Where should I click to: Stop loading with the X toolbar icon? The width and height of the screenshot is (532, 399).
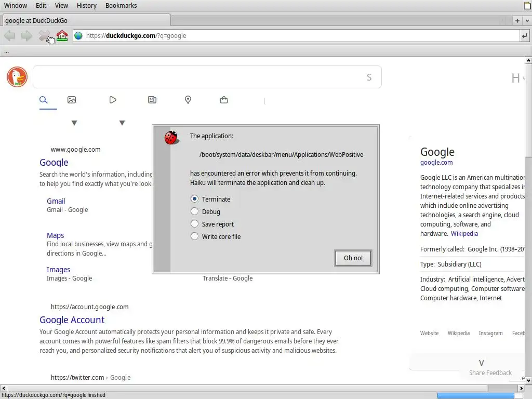click(x=44, y=36)
